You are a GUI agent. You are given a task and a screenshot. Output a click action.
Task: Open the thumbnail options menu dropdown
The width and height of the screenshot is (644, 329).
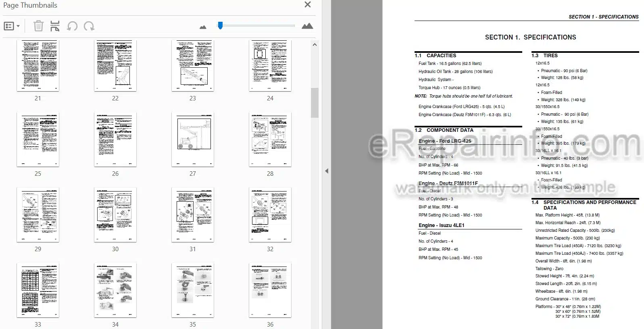(x=12, y=26)
